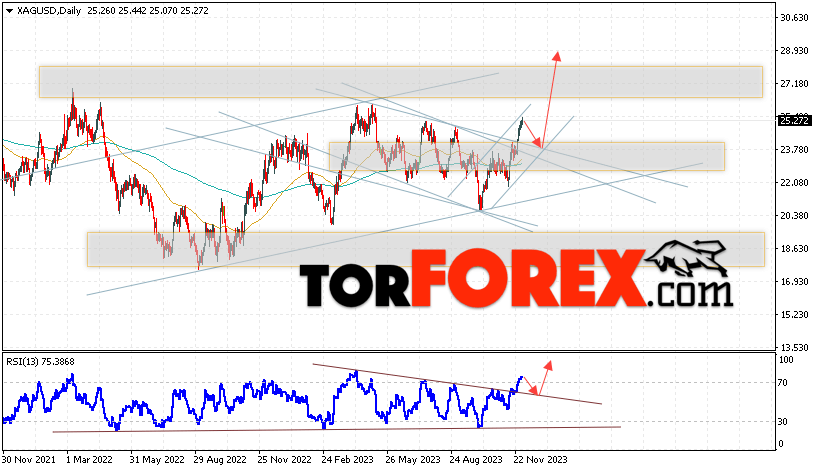Select the 15.230 price axis label
Viewport: 816px width, 471px height.
(x=794, y=314)
